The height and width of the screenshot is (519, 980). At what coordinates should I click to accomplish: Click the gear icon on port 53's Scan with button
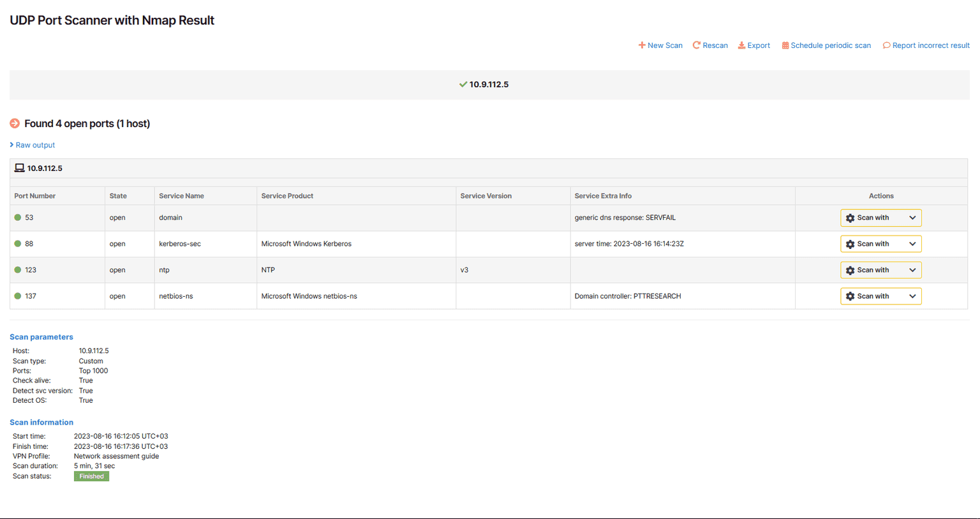coord(850,218)
